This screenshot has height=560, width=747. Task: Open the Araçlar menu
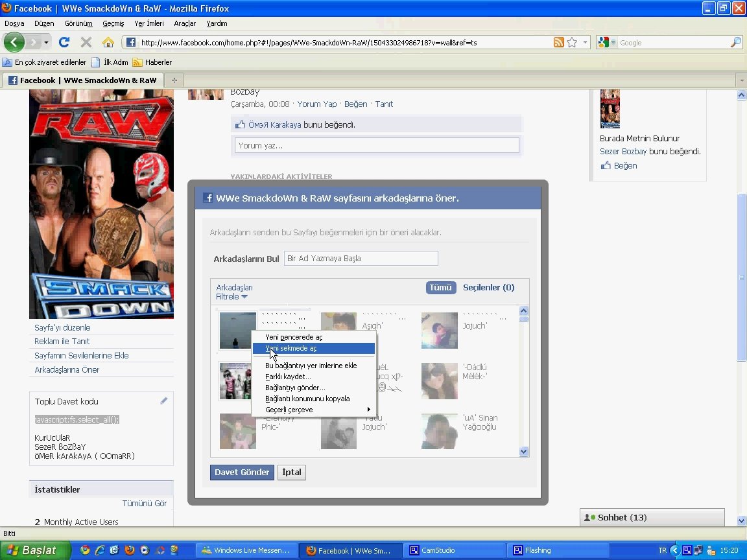[x=185, y=23]
